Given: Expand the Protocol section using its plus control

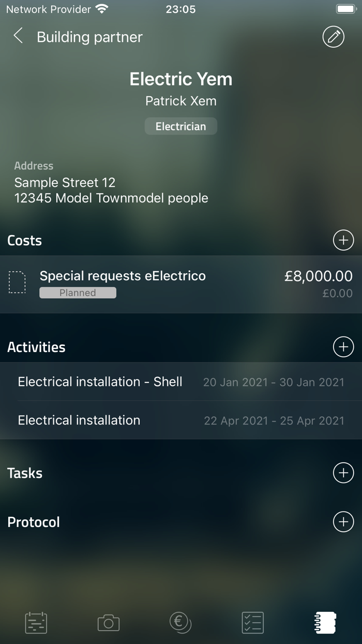Looking at the screenshot, I should coord(343,522).
